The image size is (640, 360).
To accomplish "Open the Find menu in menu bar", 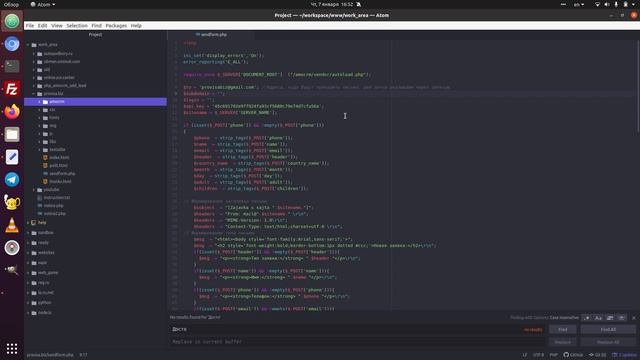I will [x=96, y=25].
